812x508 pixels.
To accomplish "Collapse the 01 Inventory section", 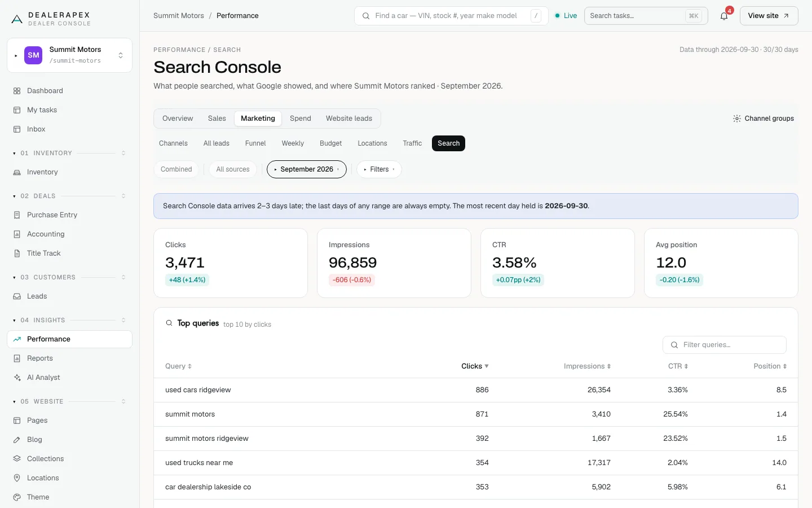I will tap(69, 153).
